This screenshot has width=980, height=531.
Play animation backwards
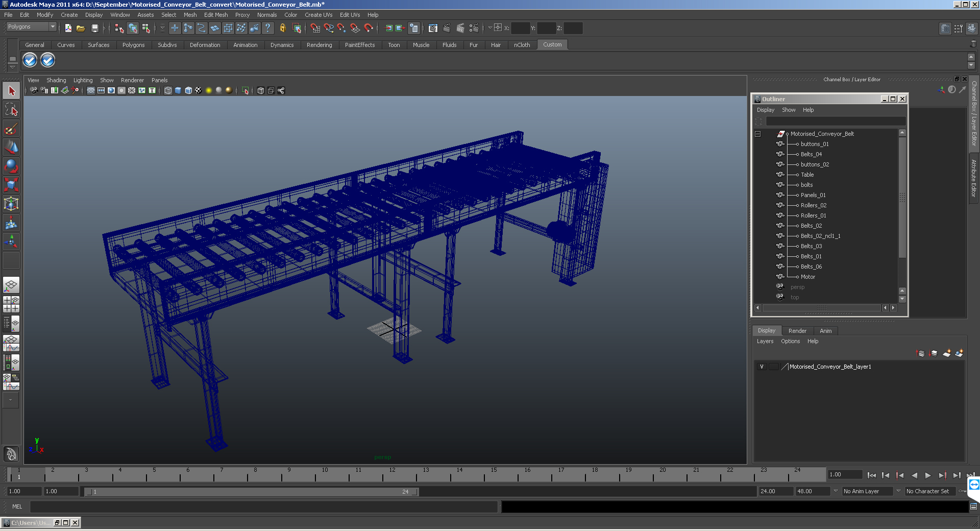click(x=914, y=475)
